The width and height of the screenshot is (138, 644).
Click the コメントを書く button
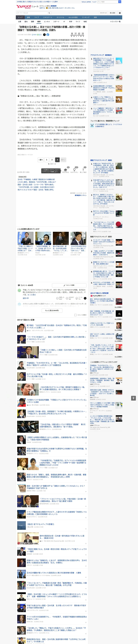[x=69, y=285]
